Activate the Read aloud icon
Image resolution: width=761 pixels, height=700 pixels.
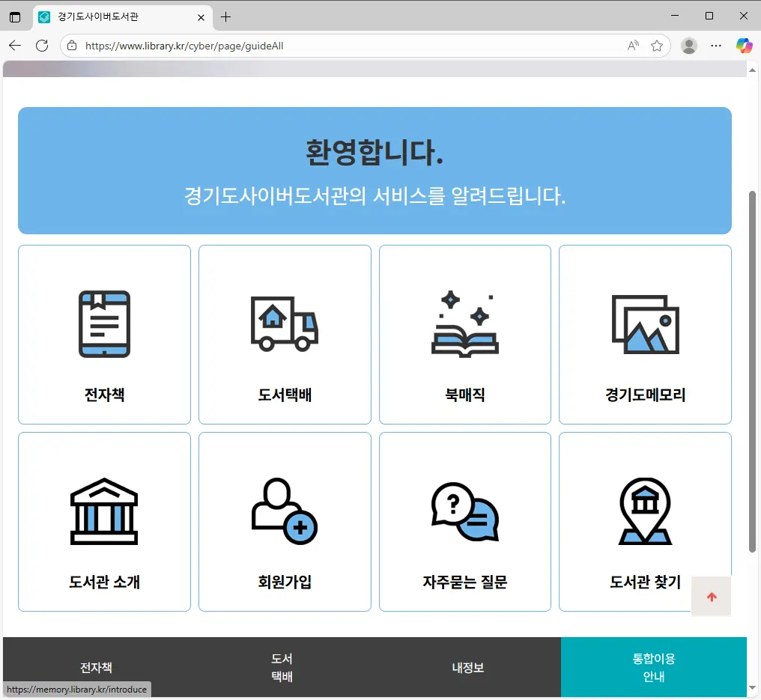[634, 46]
